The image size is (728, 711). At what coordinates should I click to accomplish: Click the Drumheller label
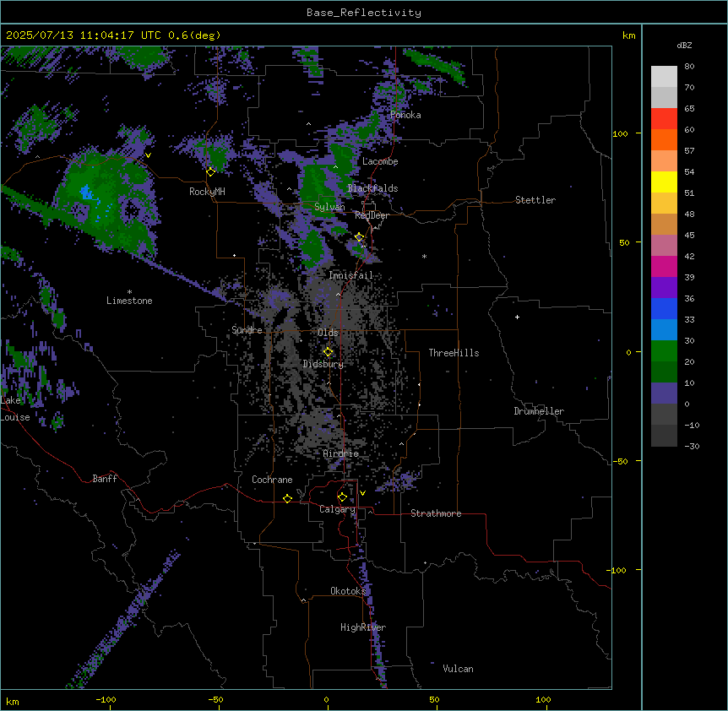(x=539, y=411)
